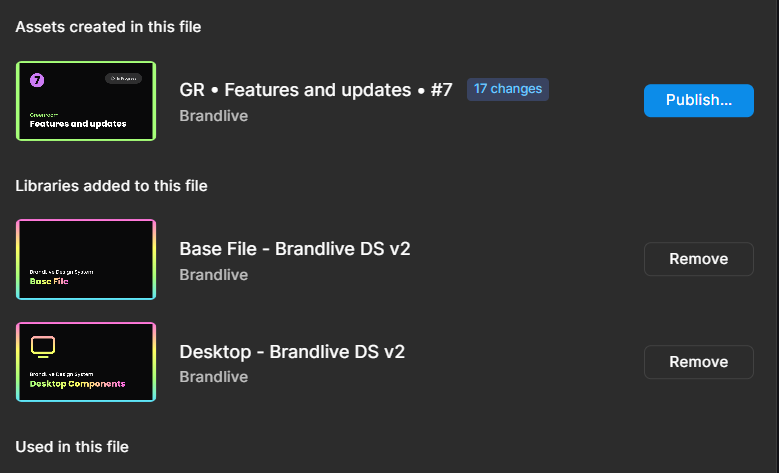Open the 17 changes badge
The width and height of the screenshot is (779, 473).
pyautogui.click(x=508, y=89)
